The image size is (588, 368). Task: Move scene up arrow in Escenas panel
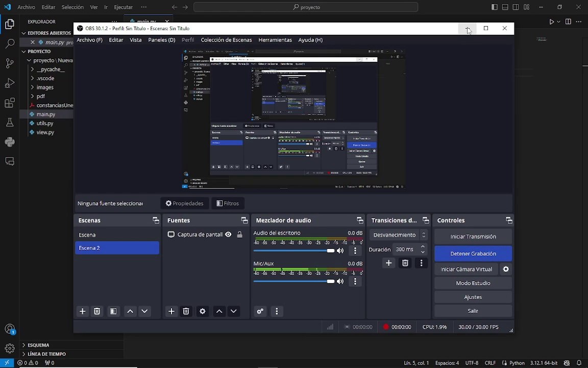130,311
